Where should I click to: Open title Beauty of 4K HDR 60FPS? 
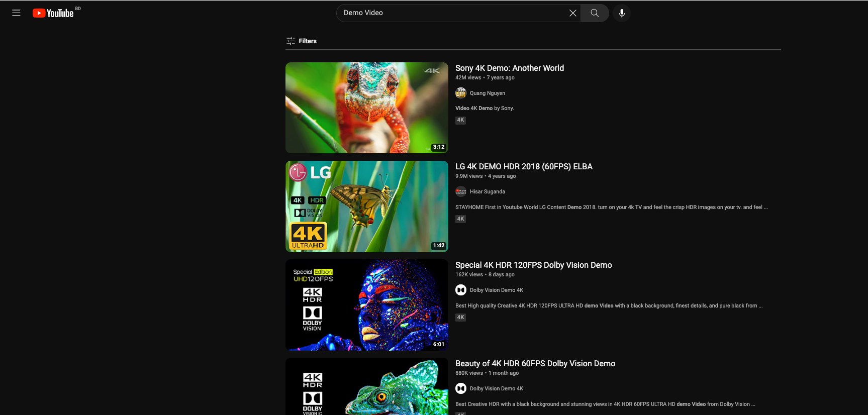(x=535, y=363)
